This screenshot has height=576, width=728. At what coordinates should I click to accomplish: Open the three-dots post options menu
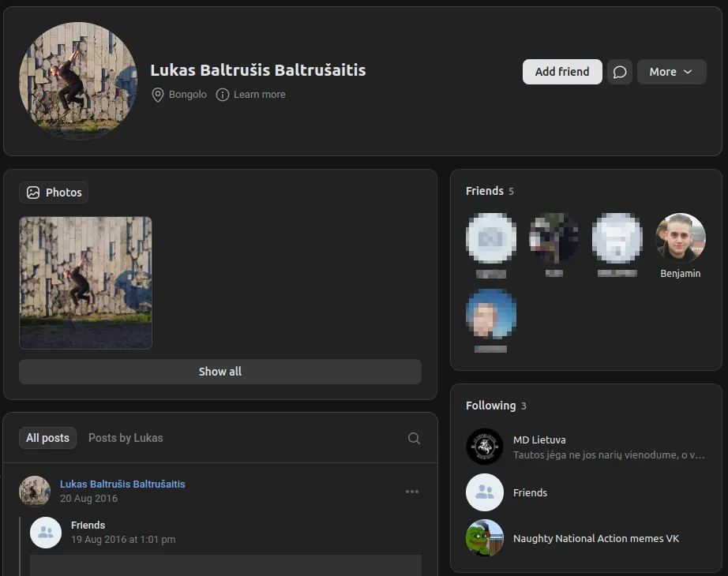pos(412,492)
